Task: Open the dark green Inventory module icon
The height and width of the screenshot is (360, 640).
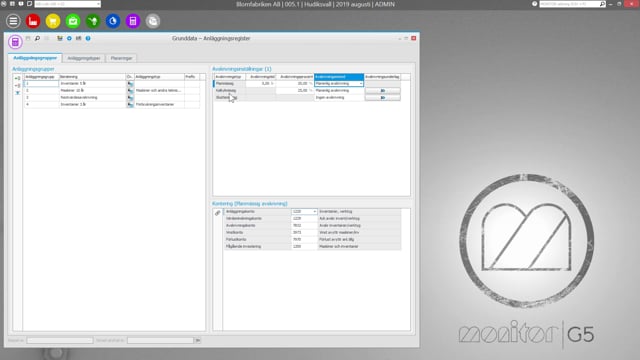Action: (x=93, y=21)
